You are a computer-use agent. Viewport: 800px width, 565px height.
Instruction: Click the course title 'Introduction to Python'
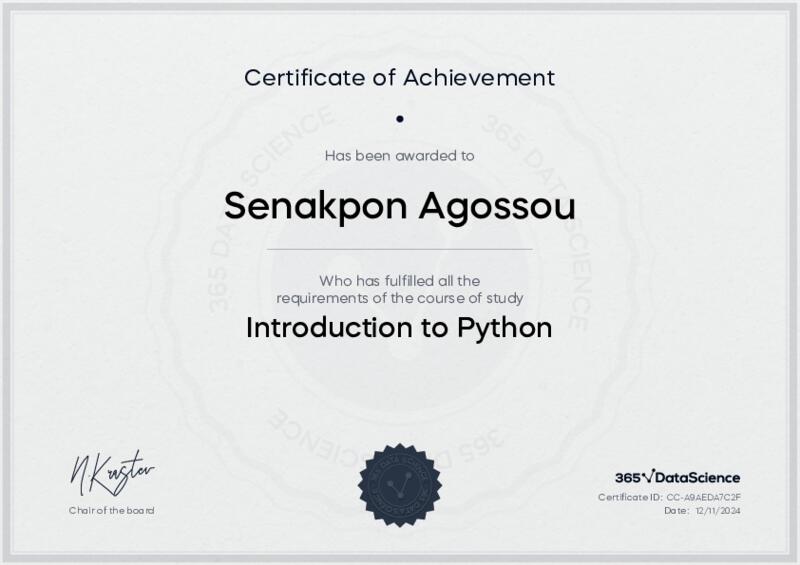click(399, 328)
